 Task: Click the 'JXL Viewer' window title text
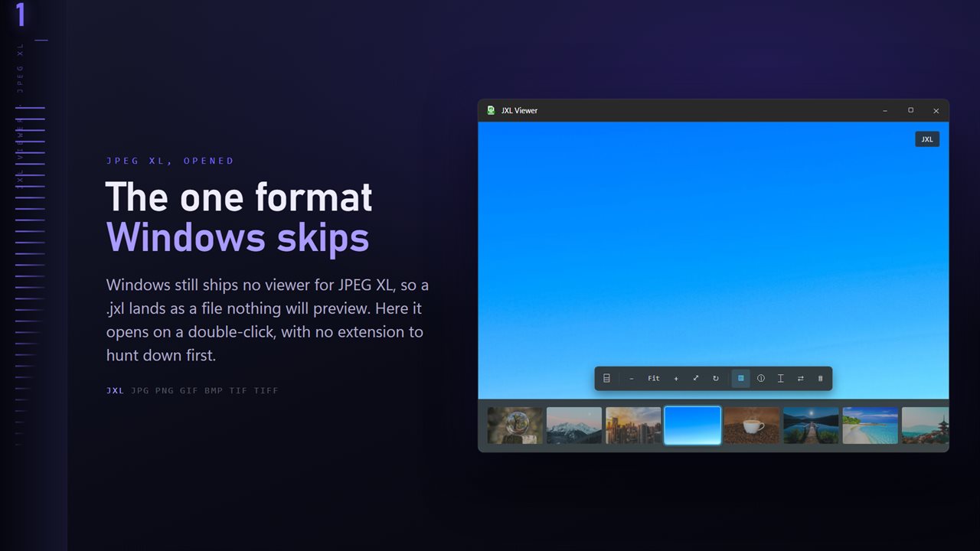point(520,110)
